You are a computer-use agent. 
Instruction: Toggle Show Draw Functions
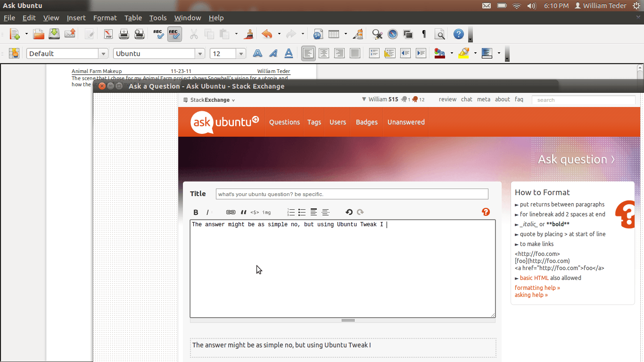click(358, 34)
